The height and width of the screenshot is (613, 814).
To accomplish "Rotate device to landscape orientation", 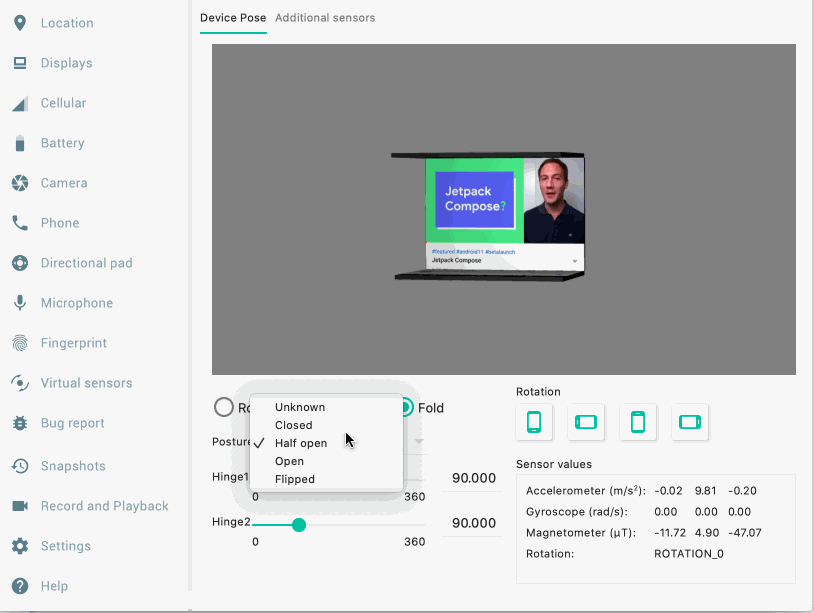I will [586, 423].
